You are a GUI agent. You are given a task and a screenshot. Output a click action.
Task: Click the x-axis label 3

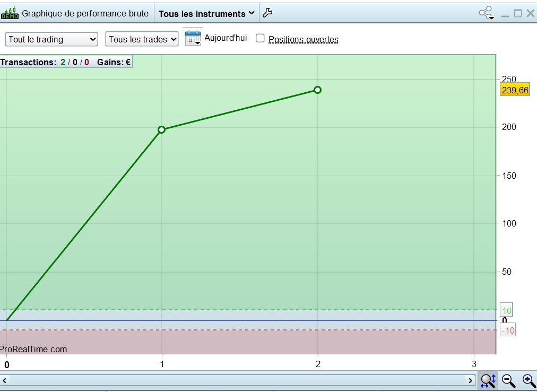point(474,364)
